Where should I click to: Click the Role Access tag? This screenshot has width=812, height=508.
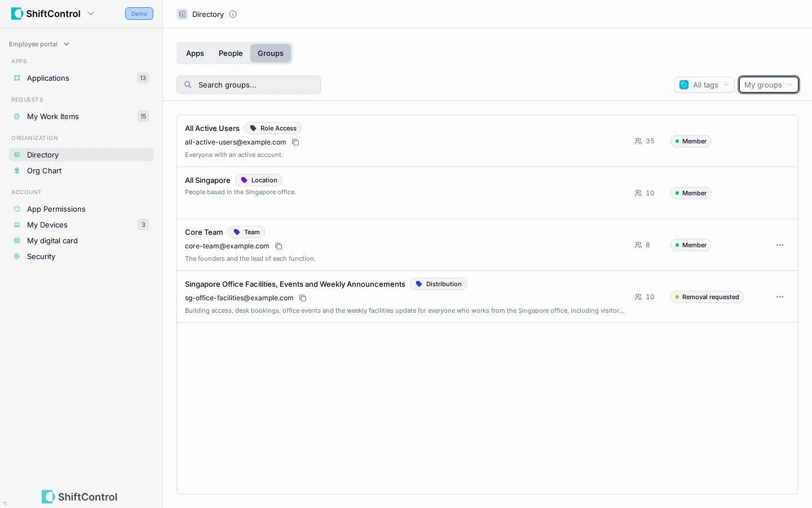273,128
